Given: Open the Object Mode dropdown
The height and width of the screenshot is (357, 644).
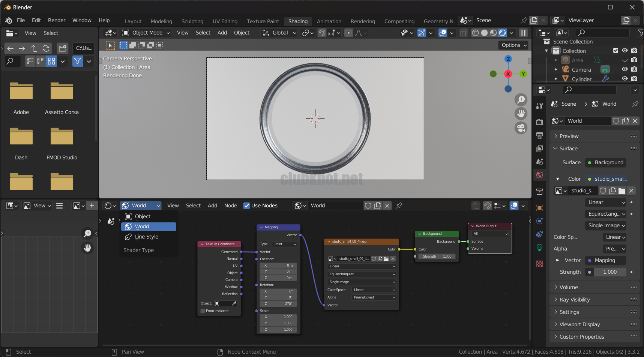Looking at the screenshot, I should click(x=147, y=33).
